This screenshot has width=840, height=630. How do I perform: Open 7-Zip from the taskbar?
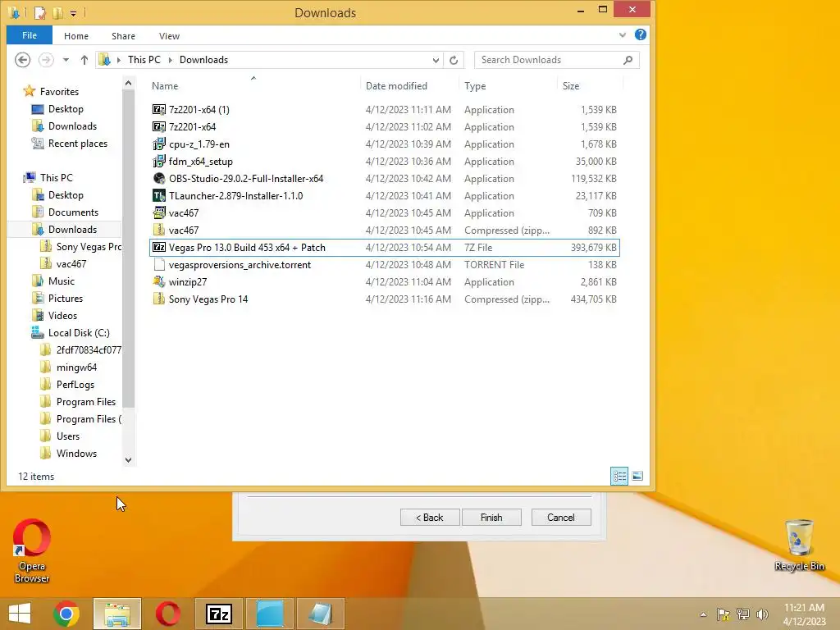point(219,614)
